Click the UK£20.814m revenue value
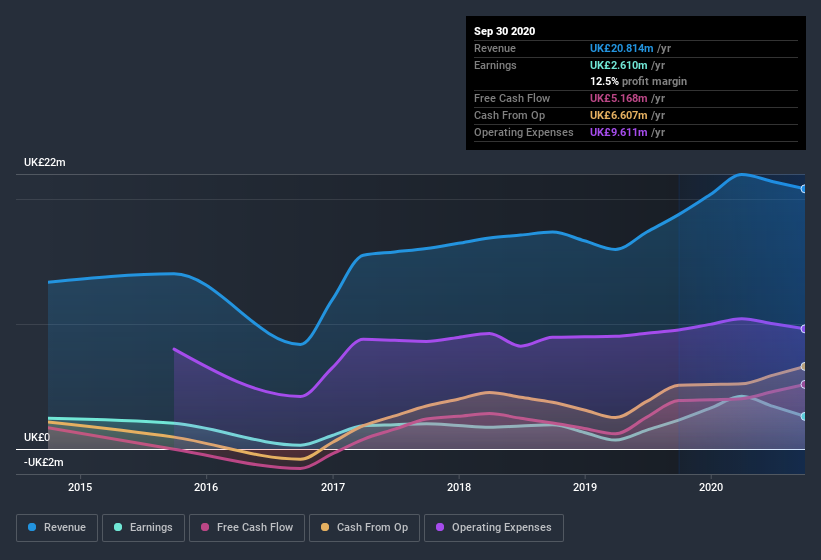The width and height of the screenshot is (821, 560). point(622,48)
